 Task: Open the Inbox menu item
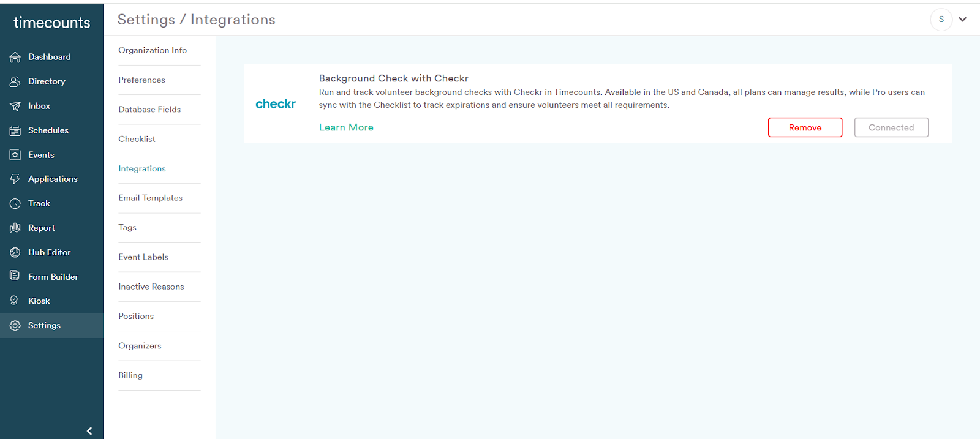click(39, 106)
